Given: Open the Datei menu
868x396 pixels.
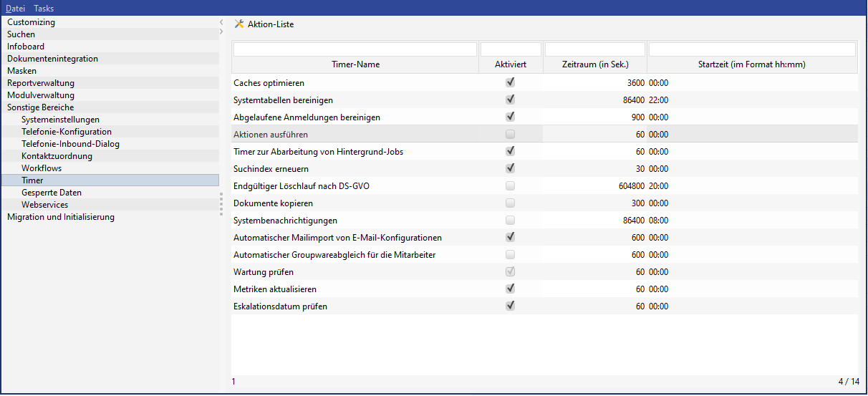Looking at the screenshot, I should point(16,9).
